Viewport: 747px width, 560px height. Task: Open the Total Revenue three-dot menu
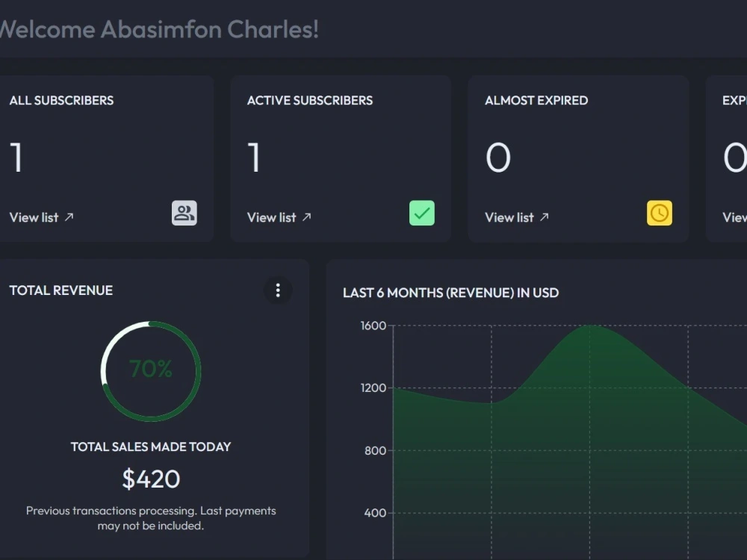coord(278,290)
